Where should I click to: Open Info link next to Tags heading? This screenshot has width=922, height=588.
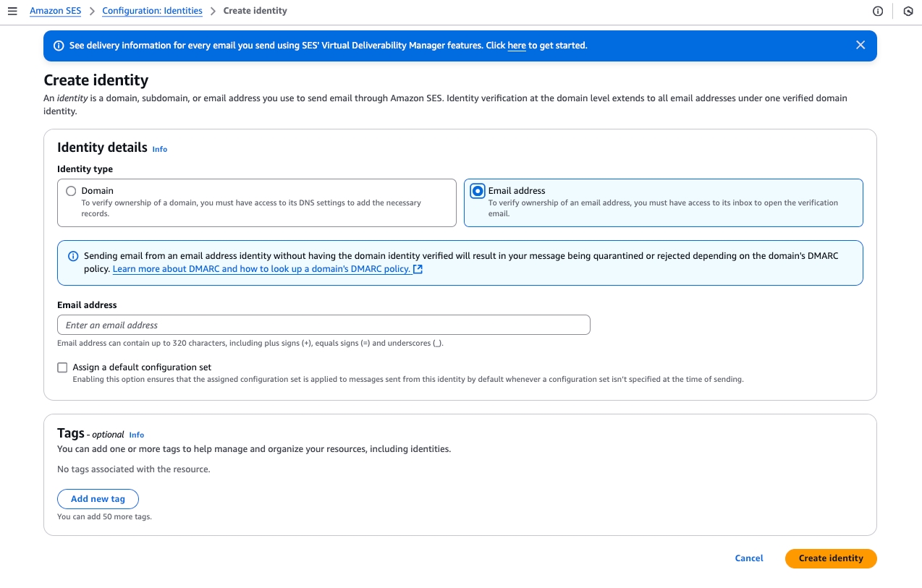pos(136,435)
